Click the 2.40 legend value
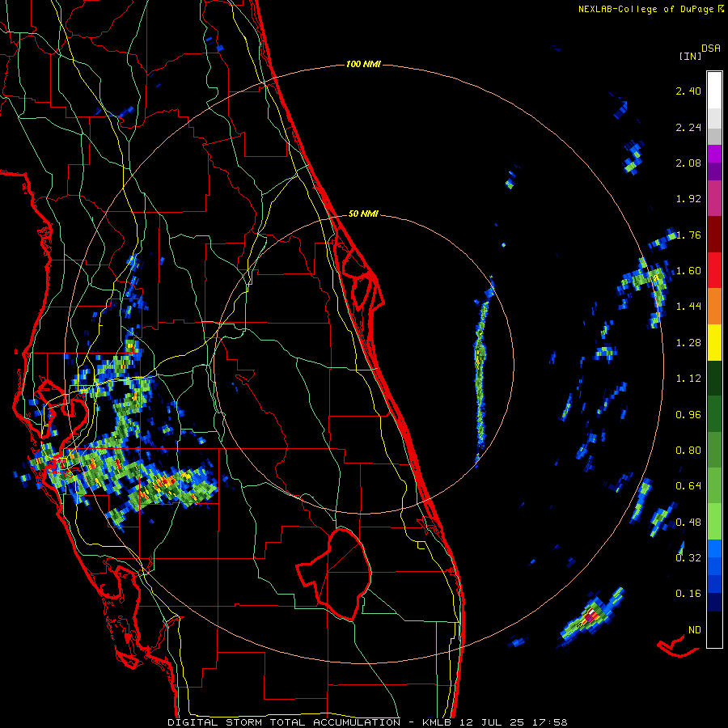The height and width of the screenshot is (728, 728). (x=688, y=91)
